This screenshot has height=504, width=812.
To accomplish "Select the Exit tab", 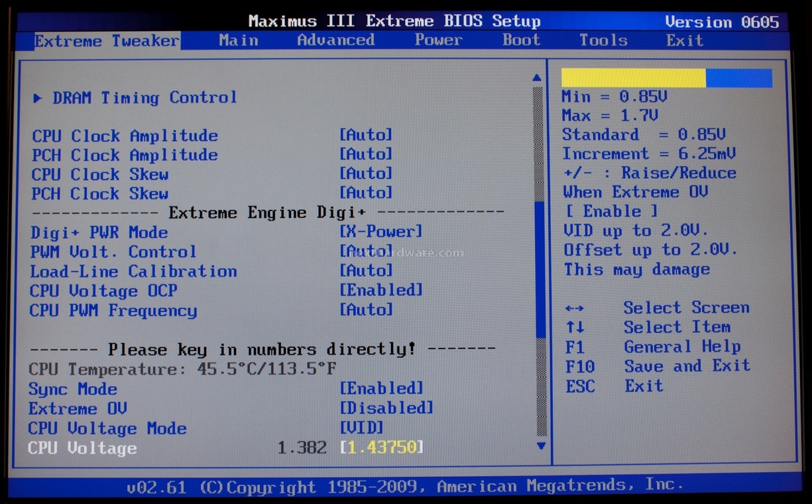I will click(x=685, y=40).
